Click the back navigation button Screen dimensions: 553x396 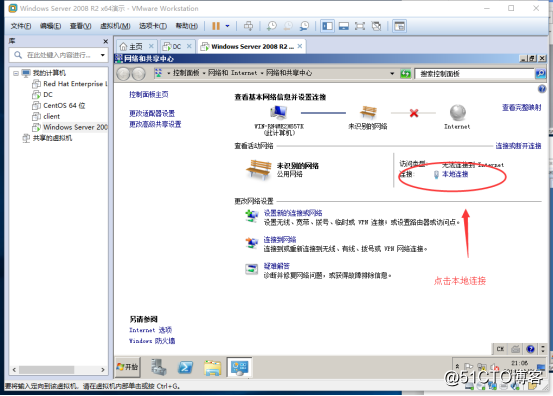tap(123, 74)
